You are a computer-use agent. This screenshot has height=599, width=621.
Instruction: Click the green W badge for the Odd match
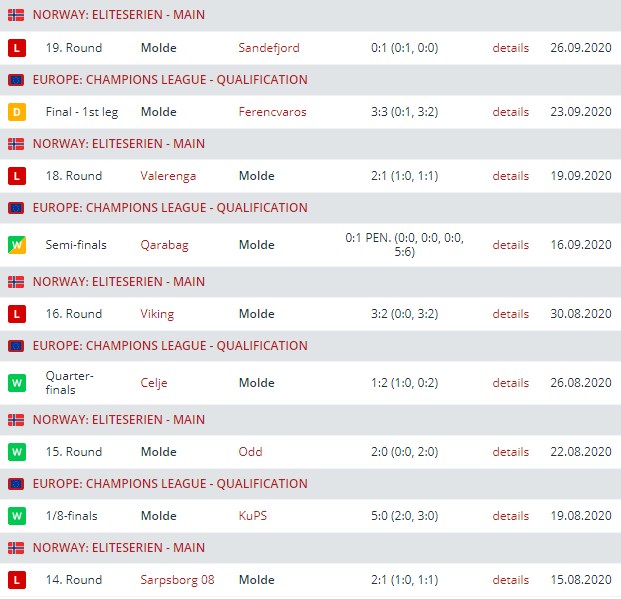click(16, 452)
